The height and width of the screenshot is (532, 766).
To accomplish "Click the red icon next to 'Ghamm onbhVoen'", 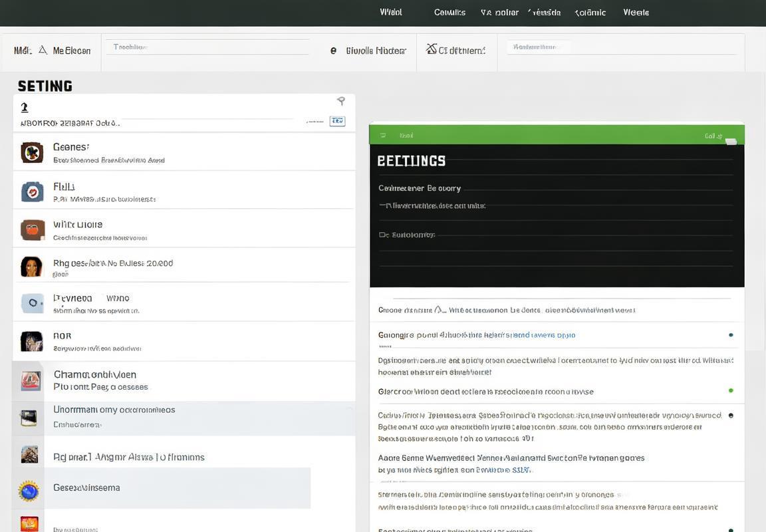I will (x=31, y=381).
